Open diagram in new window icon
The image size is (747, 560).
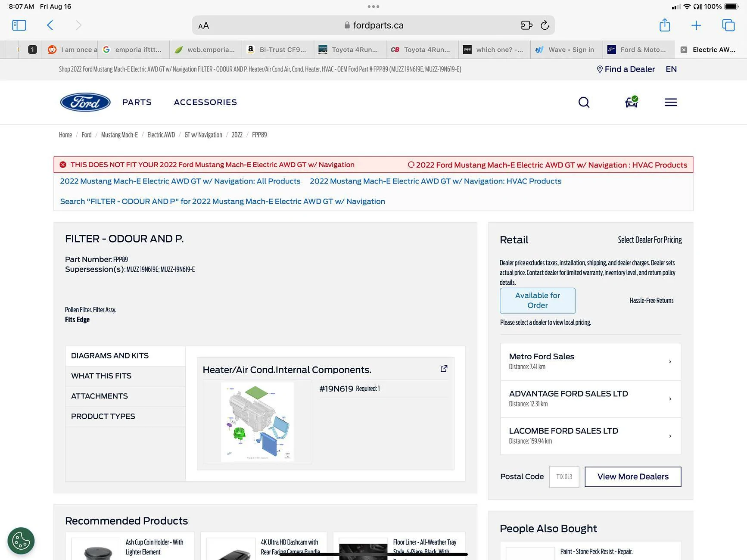click(444, 369)
